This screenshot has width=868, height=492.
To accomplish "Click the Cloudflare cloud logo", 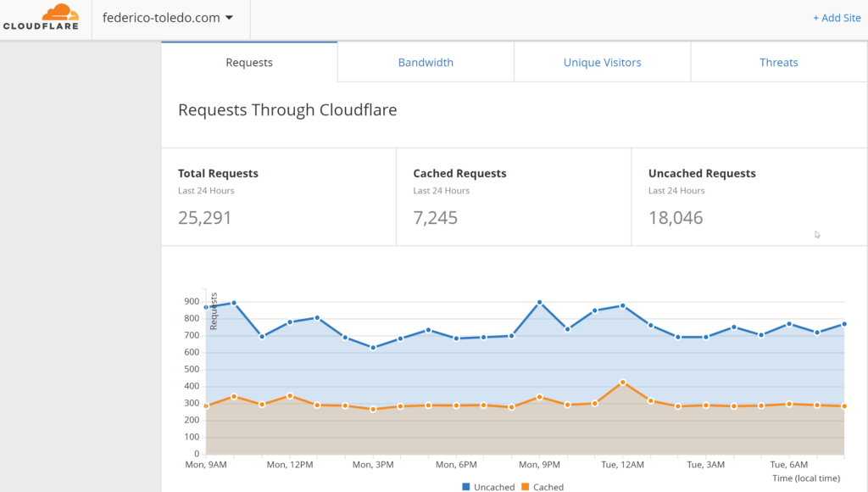I will (41, 17).
